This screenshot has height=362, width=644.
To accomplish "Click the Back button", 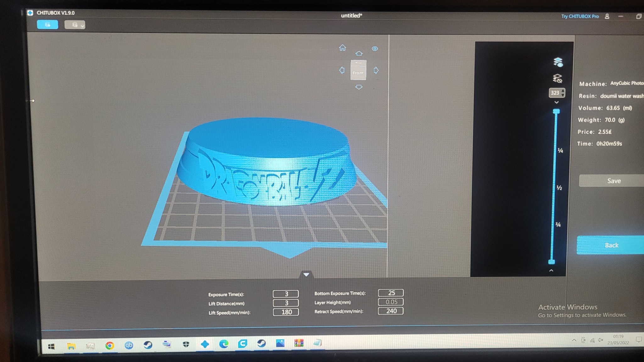I will 611,245.
